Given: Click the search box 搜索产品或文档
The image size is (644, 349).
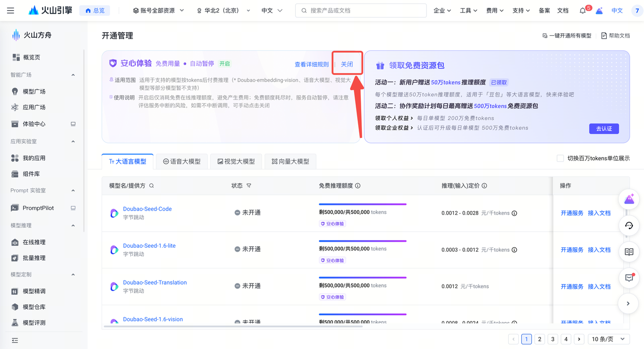Looking at the screenshot, I should [x=361, y=11].
